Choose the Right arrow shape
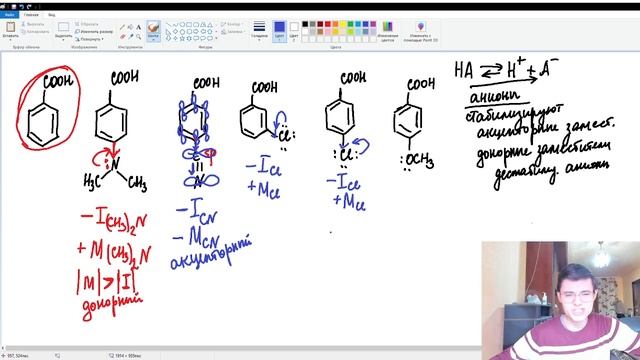 (196, 31)
